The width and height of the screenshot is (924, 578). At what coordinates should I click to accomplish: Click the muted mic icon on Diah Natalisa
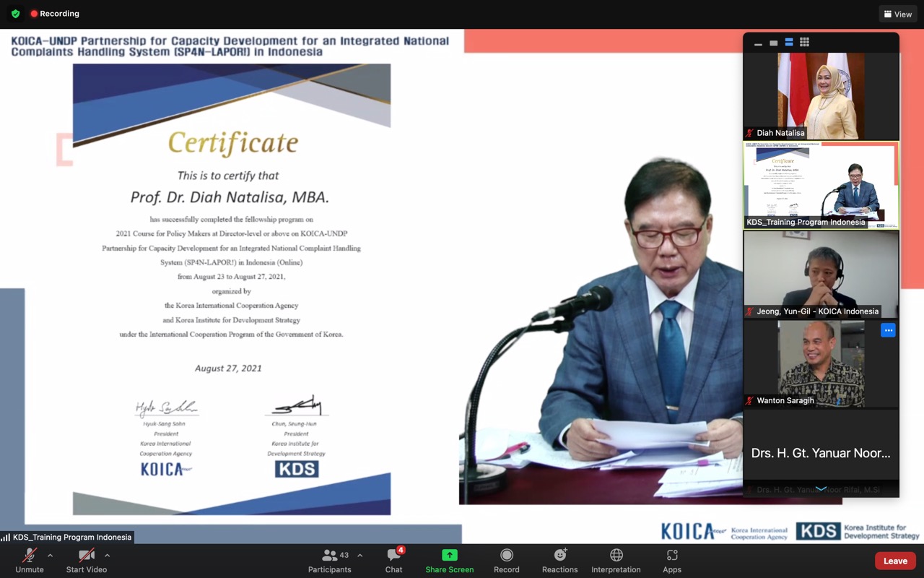pos(750,133)
